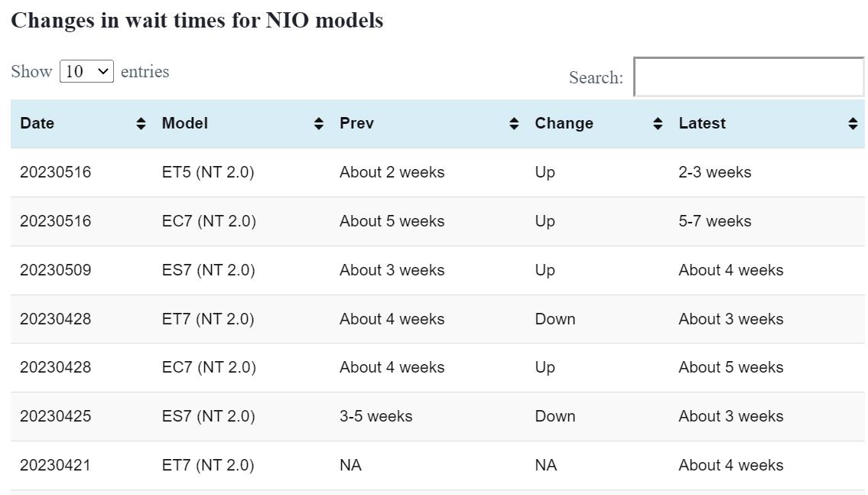Click the Date column header label
Image resolution: width=868 pixels, height=495 pixels.
[37, 124]
